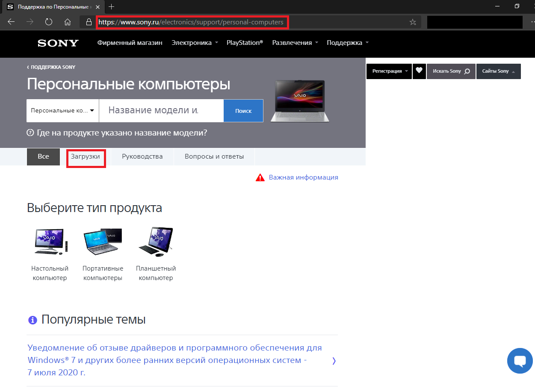Click the info icon beside Популярные темы
535x392 pixels.
33,320
